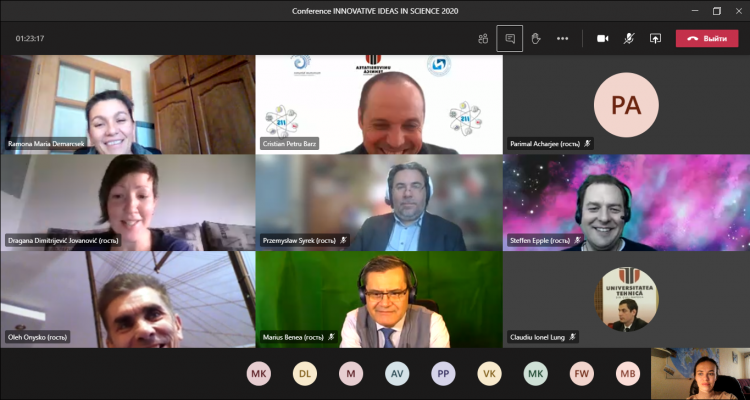Open the participants panel

tap(483, 38)
